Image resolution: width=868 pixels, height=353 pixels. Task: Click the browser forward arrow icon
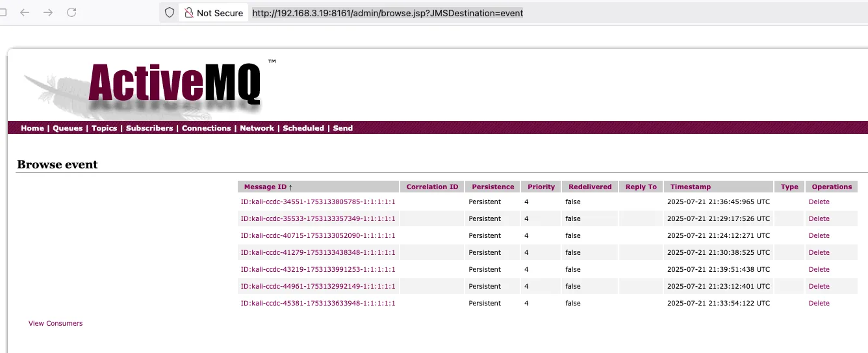click(48, 12)
